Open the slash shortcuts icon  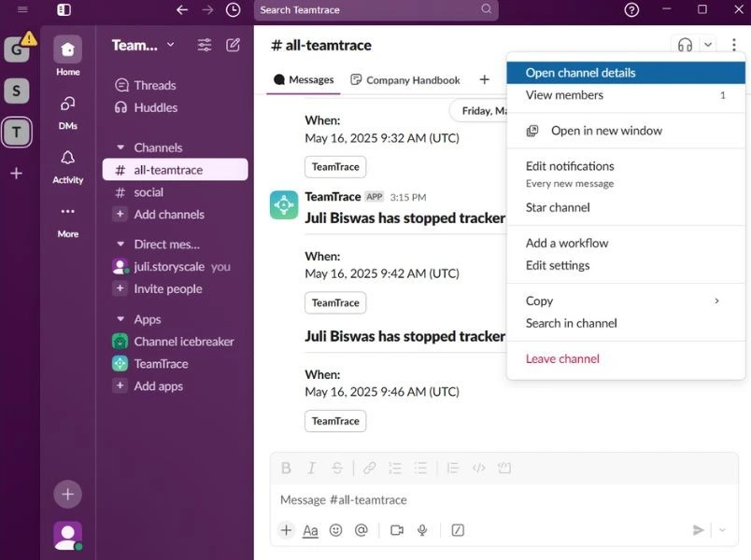(x=458, y=530)
